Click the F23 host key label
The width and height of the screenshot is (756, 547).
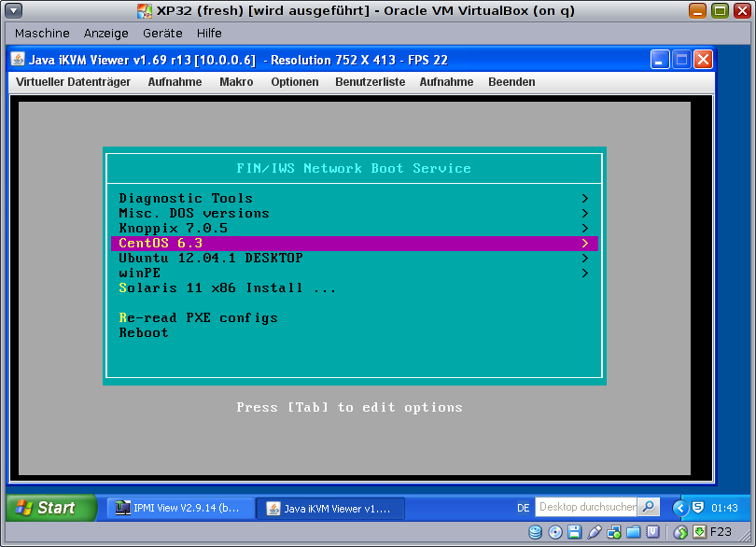click(721, 532)
